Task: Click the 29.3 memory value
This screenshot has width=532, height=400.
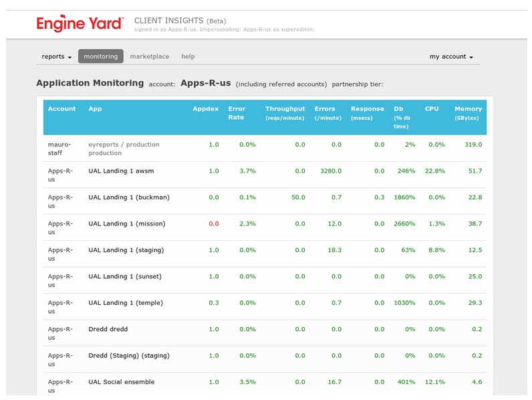Action: (x=475, y=303)
